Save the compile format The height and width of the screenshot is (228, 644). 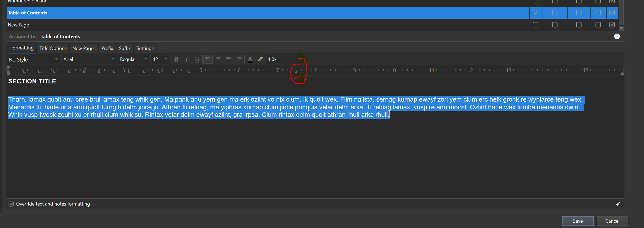pyautogui.click(x=578, y=221)
